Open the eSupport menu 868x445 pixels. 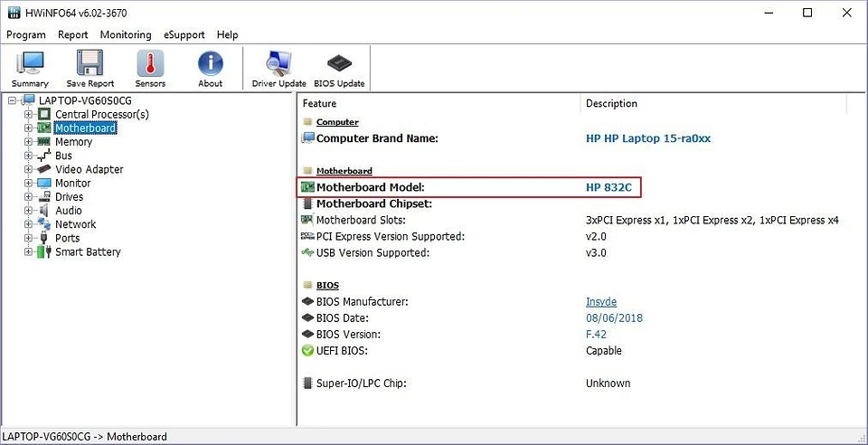[x=184, y=34]
